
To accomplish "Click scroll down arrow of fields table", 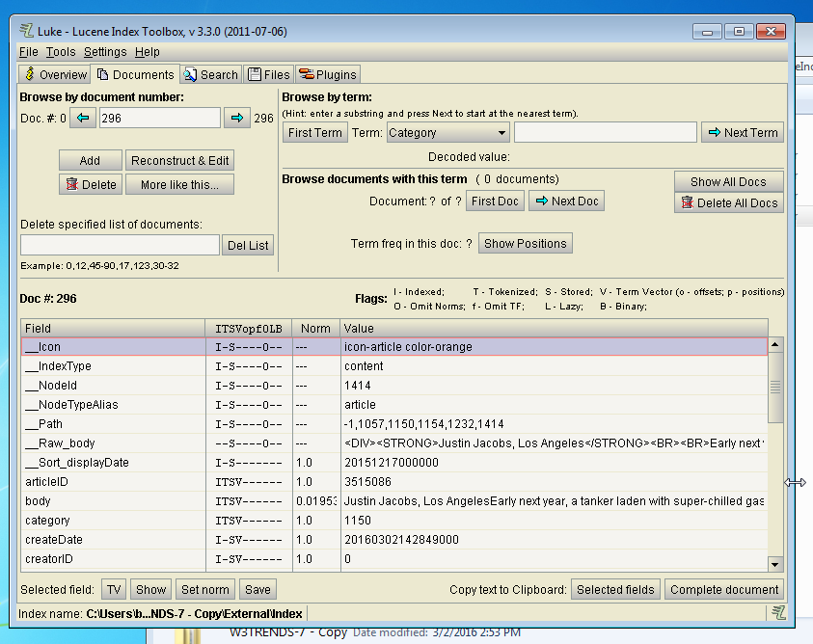I will point(775,565).
